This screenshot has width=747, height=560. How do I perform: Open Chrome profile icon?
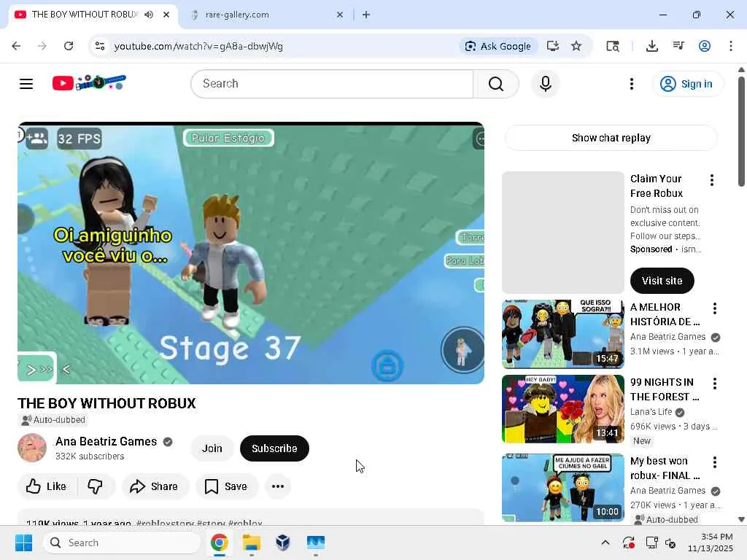(x=705, y=46)
